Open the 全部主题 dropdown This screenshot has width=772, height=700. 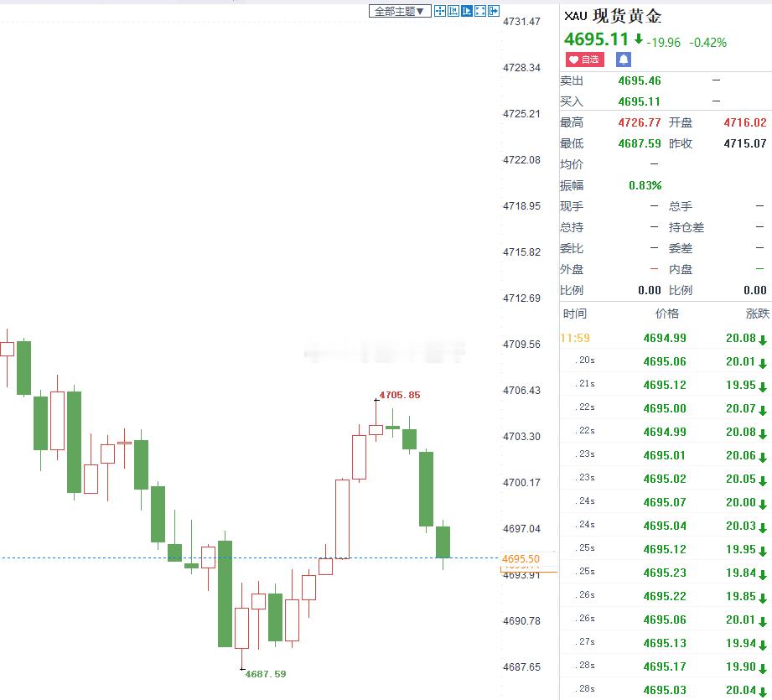point(400,12)
